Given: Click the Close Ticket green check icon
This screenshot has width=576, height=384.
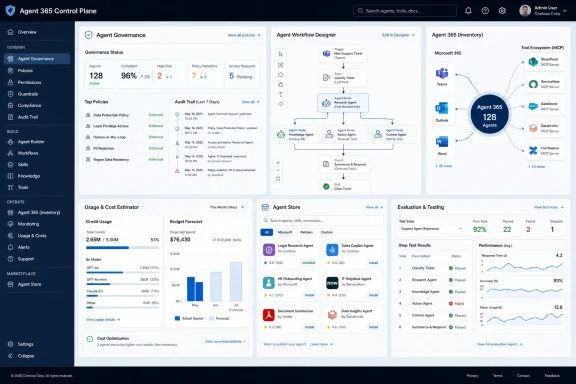Looking at the screenshot, I should click(x=326, y=186).
